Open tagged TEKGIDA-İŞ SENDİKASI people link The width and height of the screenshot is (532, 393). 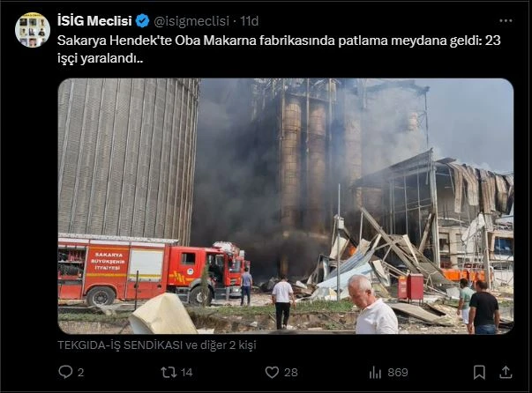tap(157, 345)
